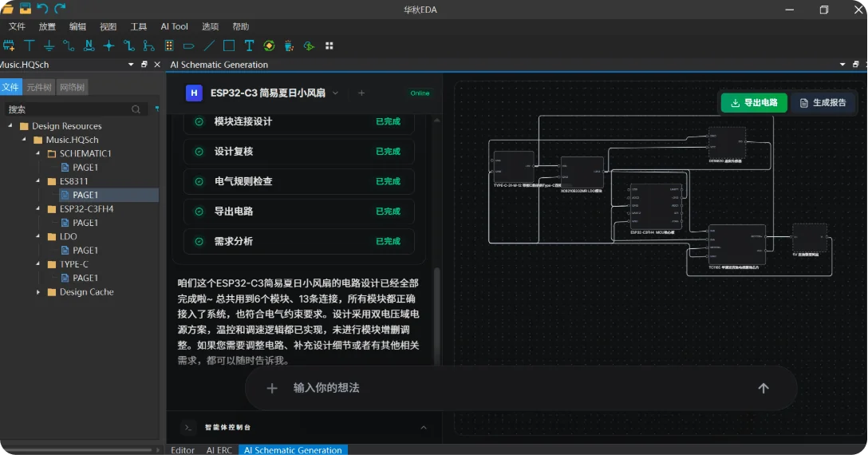Click the 输入你的想法 chat input
Viewport: 868px width, 455px height.
520,388
